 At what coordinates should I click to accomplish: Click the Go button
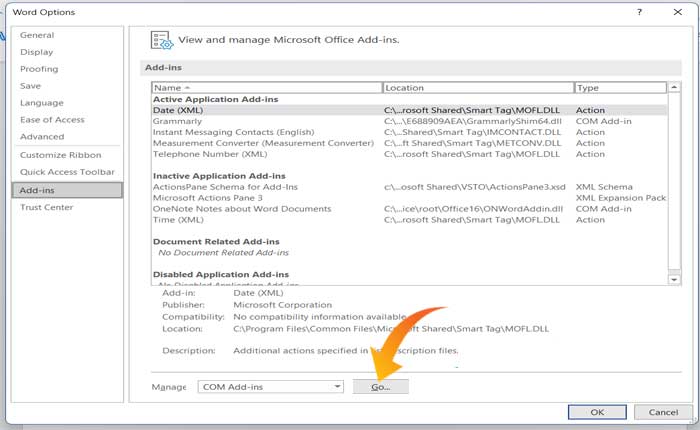(x=380, y=386)
